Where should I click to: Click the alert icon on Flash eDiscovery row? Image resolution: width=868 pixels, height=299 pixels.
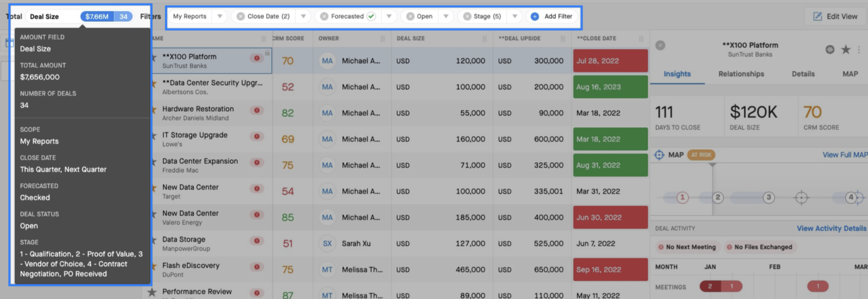point(257,267)
